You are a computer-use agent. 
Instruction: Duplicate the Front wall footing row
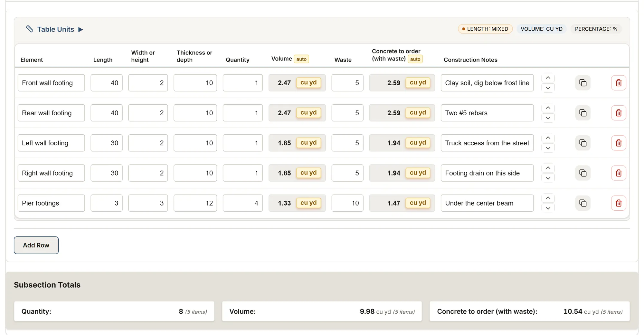[583, 83]
